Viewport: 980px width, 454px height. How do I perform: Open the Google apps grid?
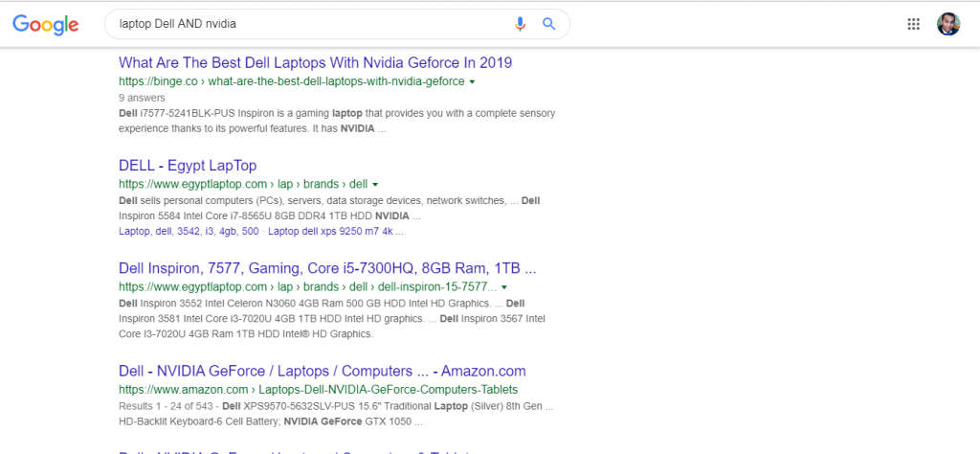coord(914,24)
